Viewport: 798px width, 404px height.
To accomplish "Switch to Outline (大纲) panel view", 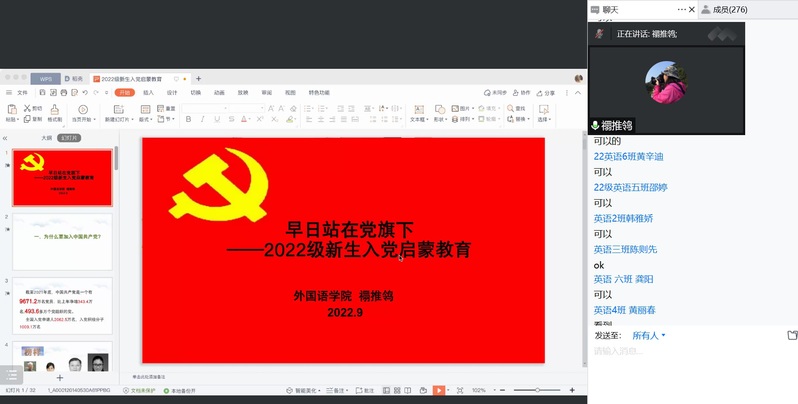I will point(46,138).
